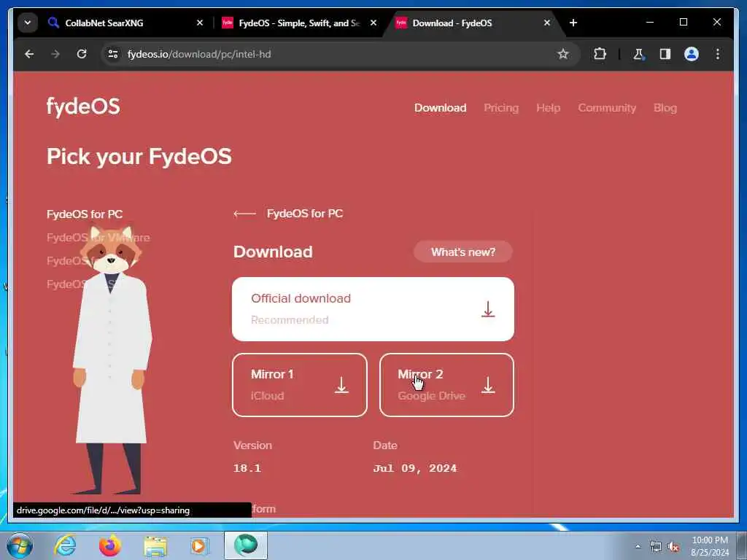Click the active browser taskbar icon
Viewport: 747px width, 560px height.
tap(246, 545)
